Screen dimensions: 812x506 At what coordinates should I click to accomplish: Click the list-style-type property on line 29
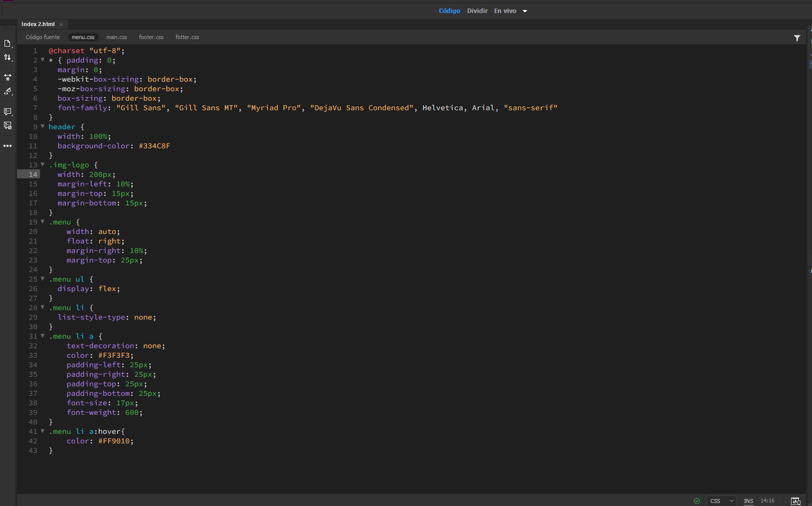(x=92, y=317)
